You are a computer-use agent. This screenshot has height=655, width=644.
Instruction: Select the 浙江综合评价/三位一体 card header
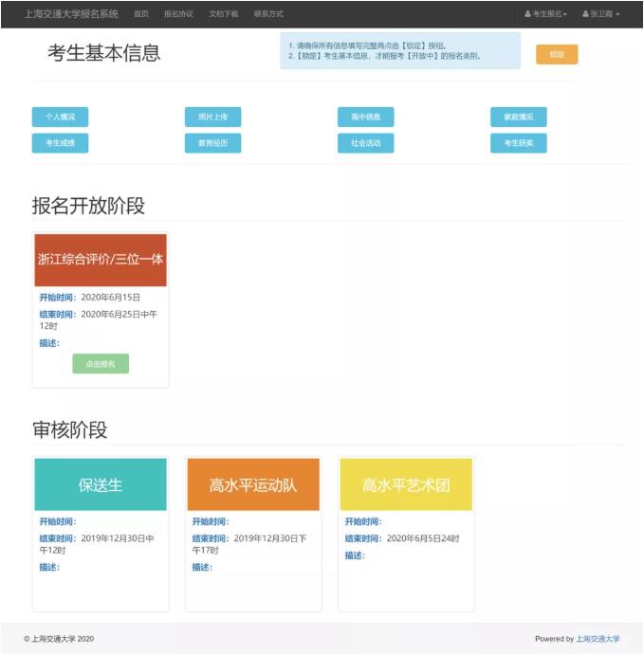click(101, 259)
